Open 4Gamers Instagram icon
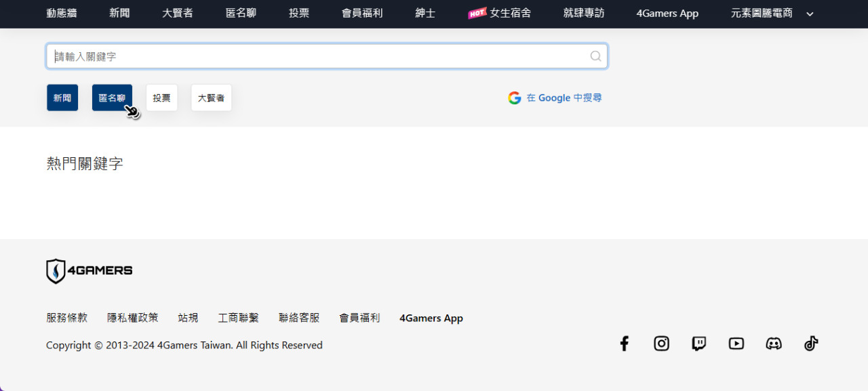 [661, 344]
